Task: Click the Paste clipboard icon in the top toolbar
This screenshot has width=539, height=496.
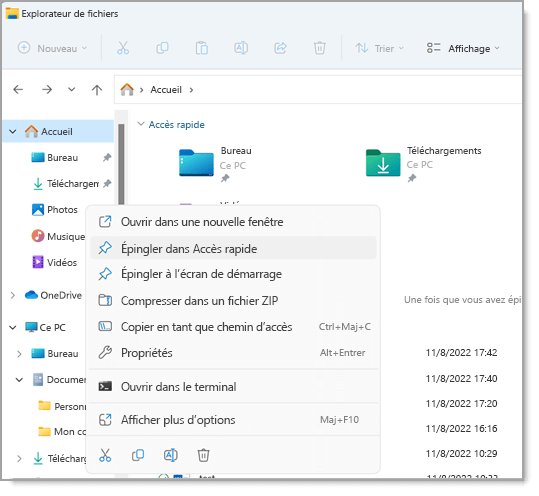Action: click(201, 48)
